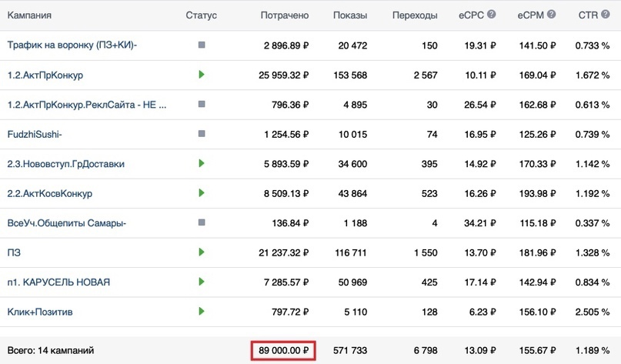The width and height of the screenshot is (621, 364).
Task: Start the stopped Трафик на воронку campaign status icon
Action: coord(202,45)
